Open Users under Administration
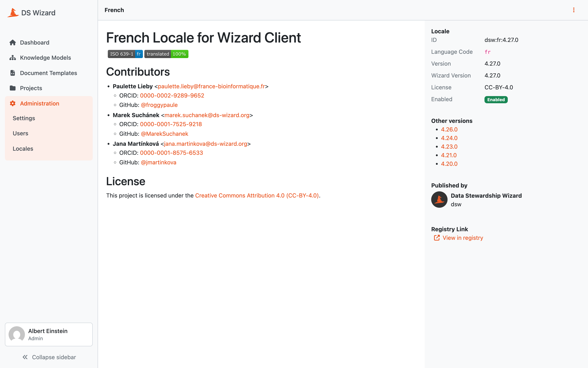The height and width of the screenshot is (368, 588). point(20,133)
